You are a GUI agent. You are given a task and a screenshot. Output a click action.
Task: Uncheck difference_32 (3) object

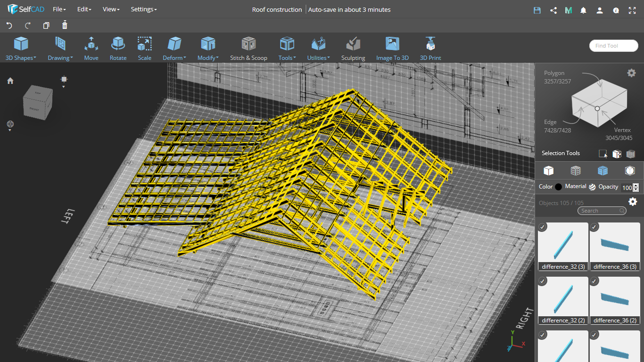543,227
